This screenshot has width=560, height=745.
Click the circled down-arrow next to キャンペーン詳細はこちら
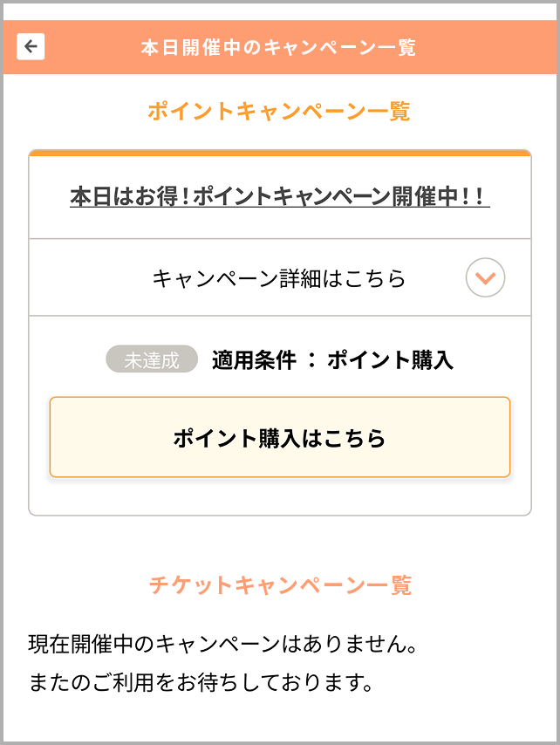point(485,277)
